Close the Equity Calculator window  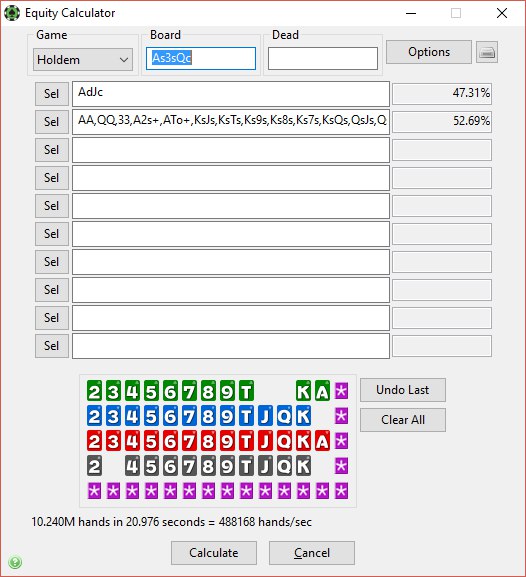tap(502, 13)
